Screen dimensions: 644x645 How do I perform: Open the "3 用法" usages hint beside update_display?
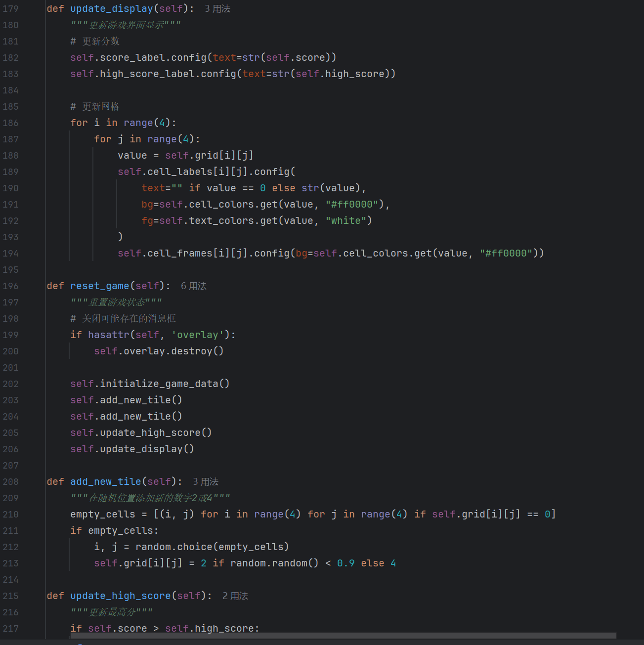coord(217,9)
